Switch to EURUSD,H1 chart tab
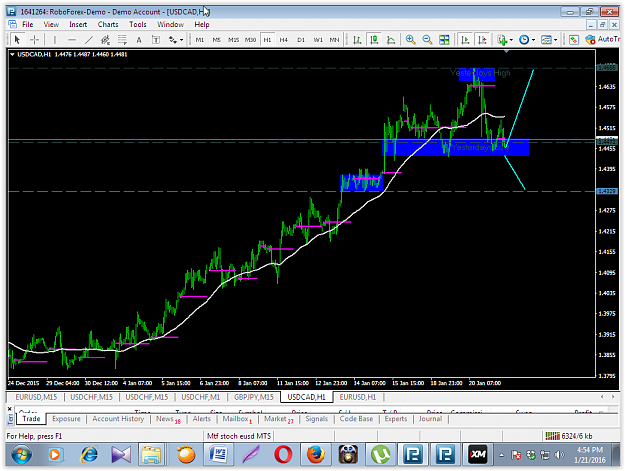The width and height of the screenshot is (625, 471). (358, 397)
